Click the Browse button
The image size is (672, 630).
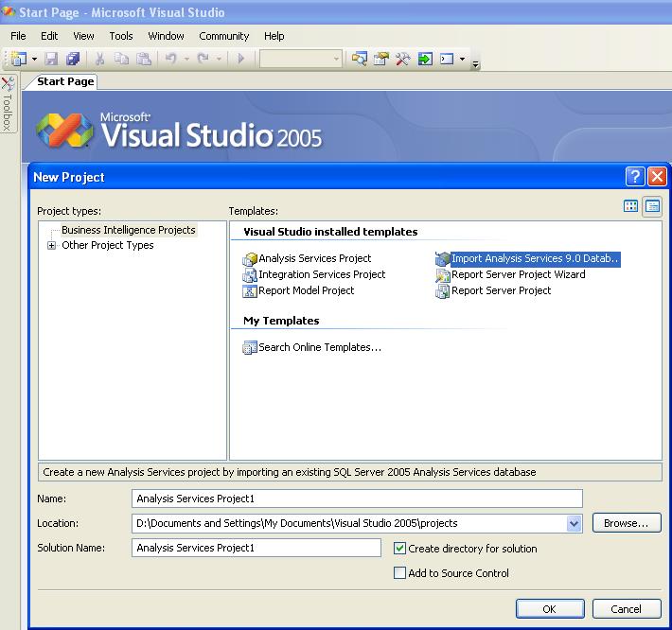[627, 523]
